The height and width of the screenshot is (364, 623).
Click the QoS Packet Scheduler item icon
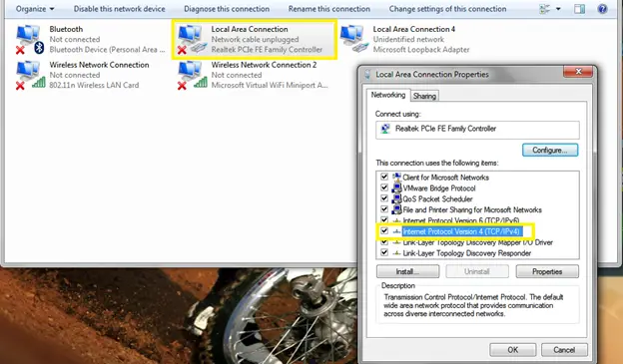(396, 198)
